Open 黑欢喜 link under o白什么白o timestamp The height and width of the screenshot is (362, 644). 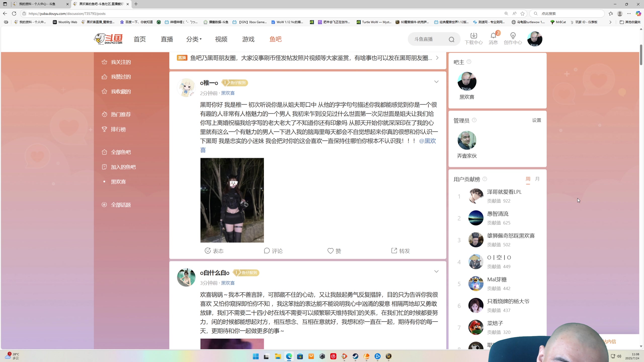pyautogui.click(x=228, y=283)
